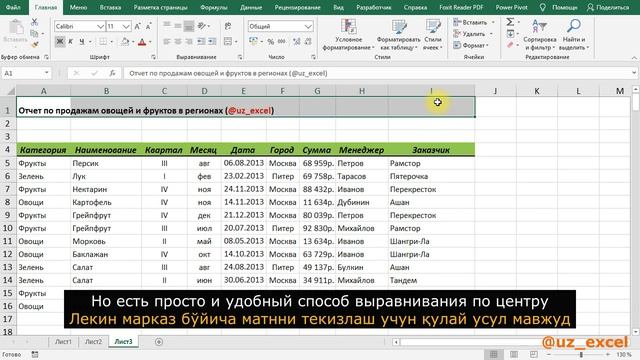Click the text orientation icon

click(x=201, y=27)
